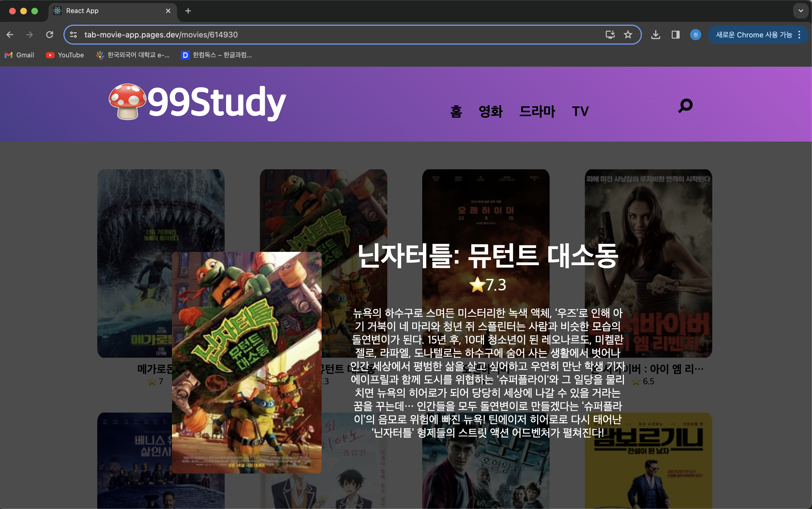Open the 한국외국어 대학교 bookmark
The image size is (812, 509).
coord(133,55)
